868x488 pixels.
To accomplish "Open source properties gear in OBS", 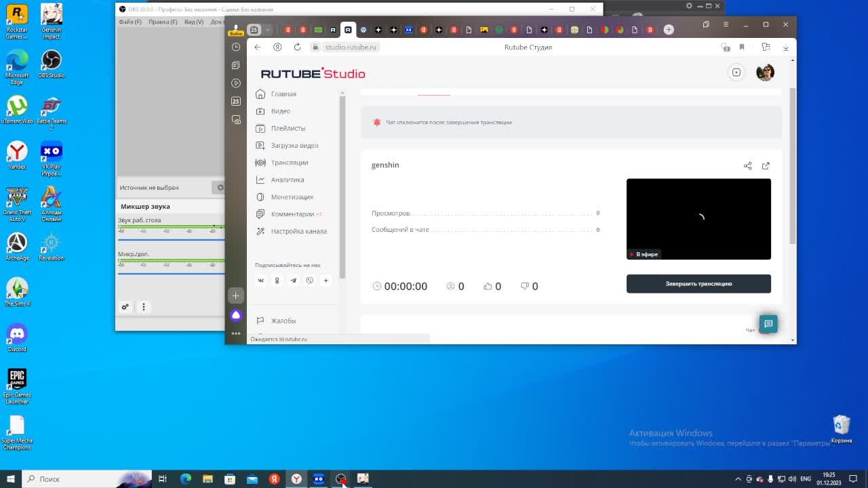I will [x=220, y=188].
